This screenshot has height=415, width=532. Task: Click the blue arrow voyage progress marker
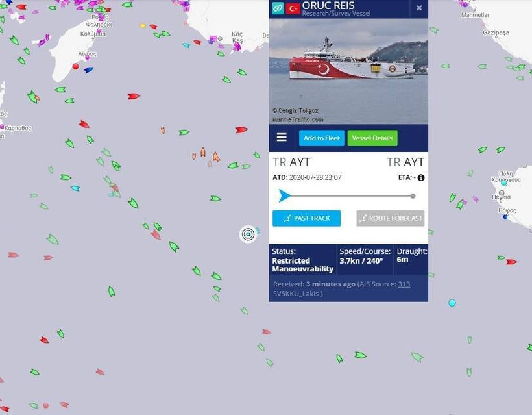click(284, 196)
